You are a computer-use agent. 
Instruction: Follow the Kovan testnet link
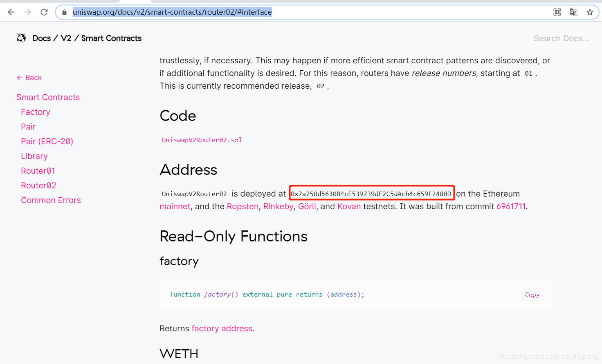349,206
